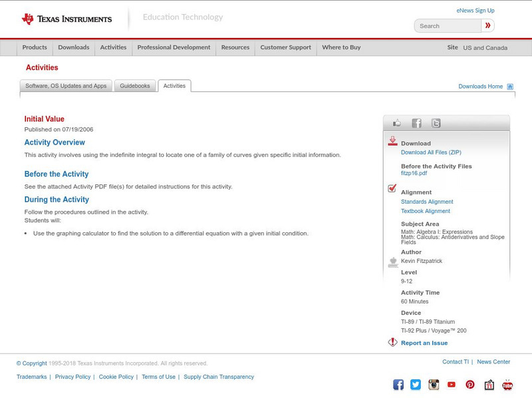Click the Texas Instruments logo

pos(67,19)
